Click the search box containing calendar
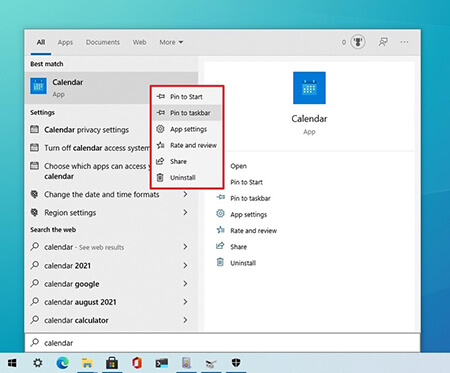Image resolution: width=450 pixels, height=373 pixels. pos(222,343)
